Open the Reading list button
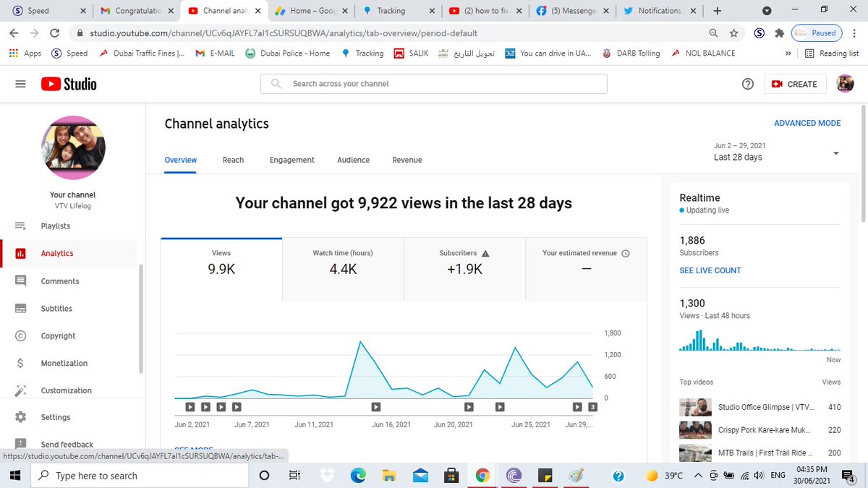The height and width of the screenshot is (488, 868). [832, 53]
